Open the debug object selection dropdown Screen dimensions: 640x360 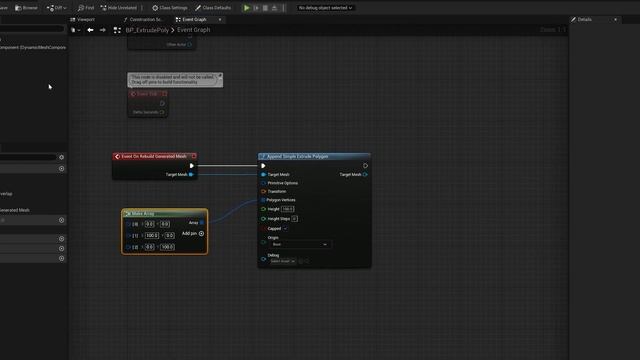click(325, 8)
